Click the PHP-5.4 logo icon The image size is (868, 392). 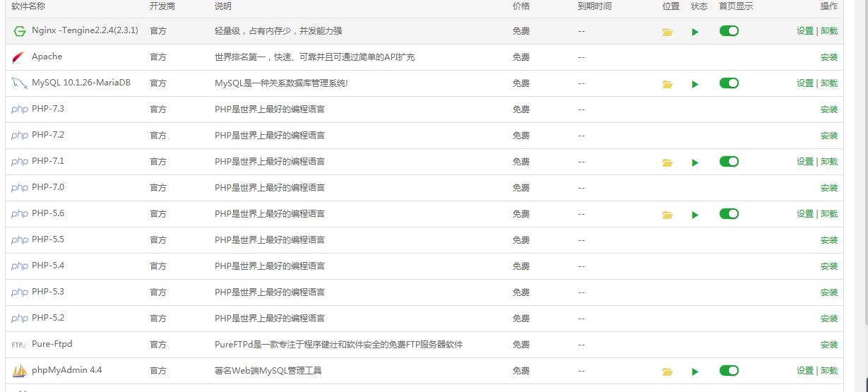point(20,266)
